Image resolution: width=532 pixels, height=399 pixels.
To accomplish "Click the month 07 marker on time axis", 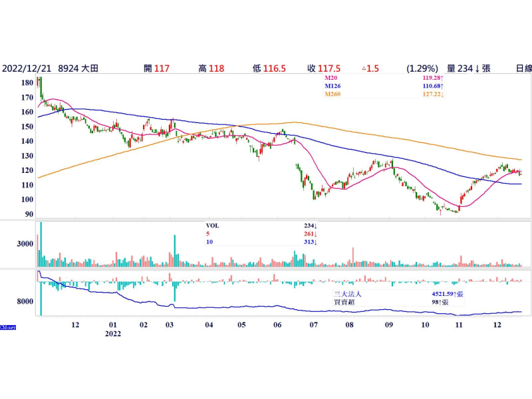I will click(314, 325).
